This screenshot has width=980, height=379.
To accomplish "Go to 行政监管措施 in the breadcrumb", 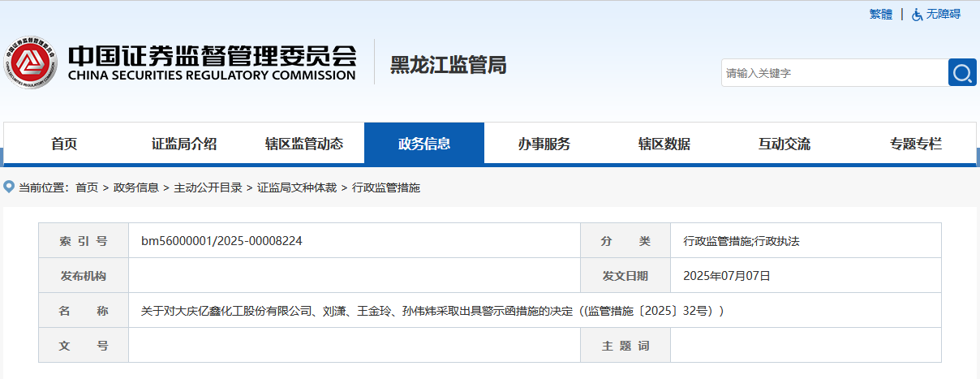I will (x=386, y=187).
